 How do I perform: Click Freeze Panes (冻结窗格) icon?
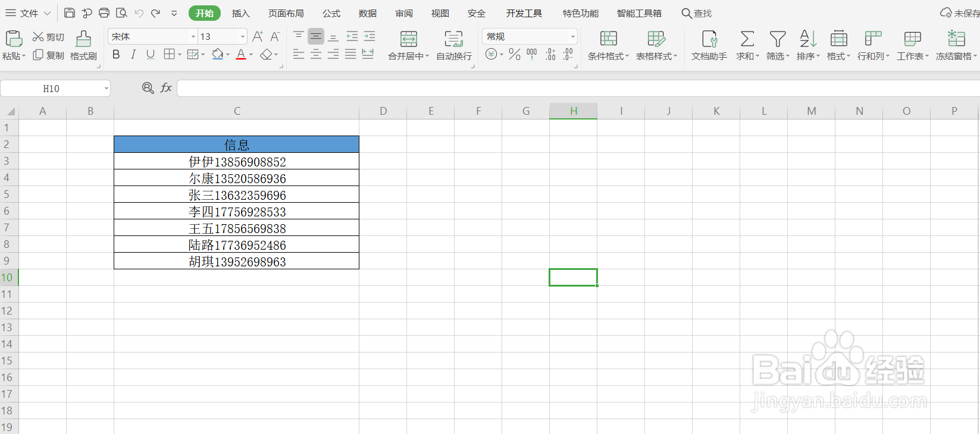(x=956, y=39)
